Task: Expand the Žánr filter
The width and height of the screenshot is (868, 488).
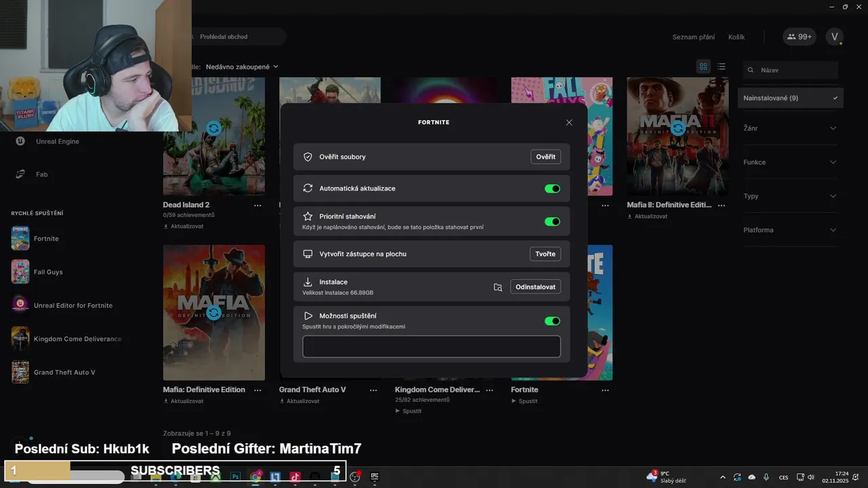Action: tap(790, 128)
